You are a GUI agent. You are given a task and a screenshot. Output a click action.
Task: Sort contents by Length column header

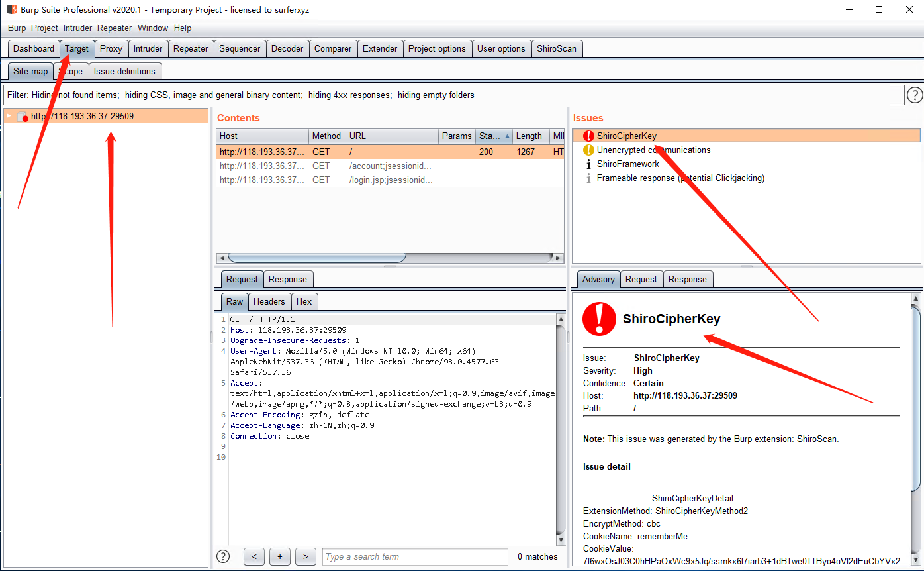tap(531, 136)
